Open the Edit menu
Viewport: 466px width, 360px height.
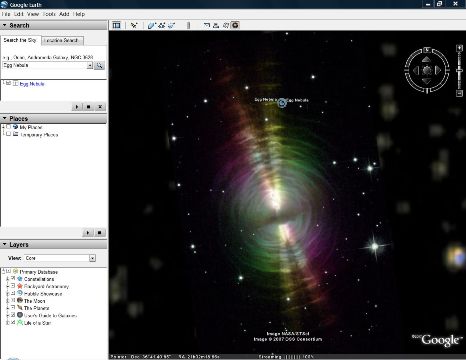click(19, 14)
